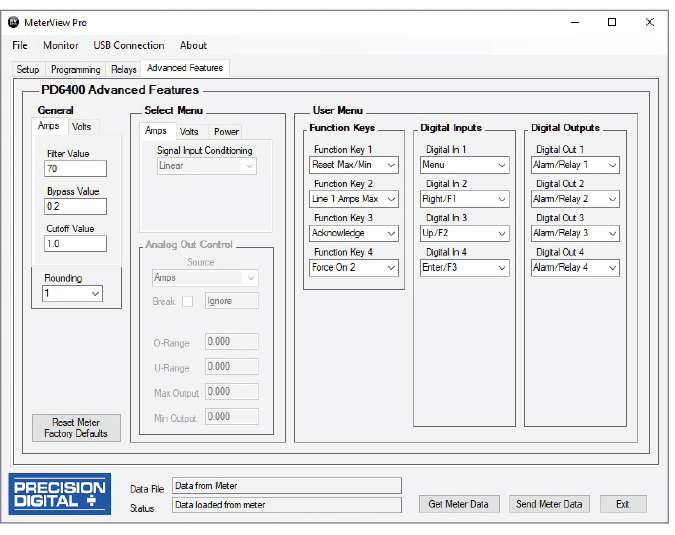Open the Digital In 2 dropdown

[464, 199]
